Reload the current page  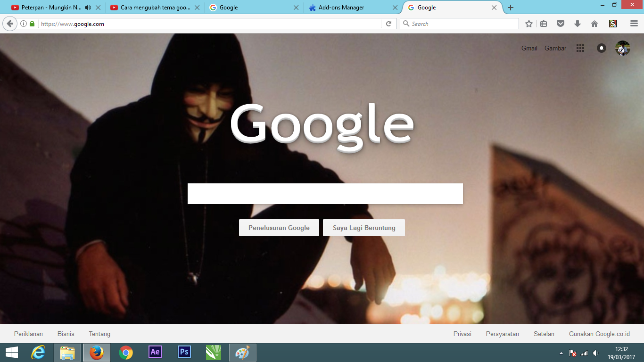coord(388,24)
